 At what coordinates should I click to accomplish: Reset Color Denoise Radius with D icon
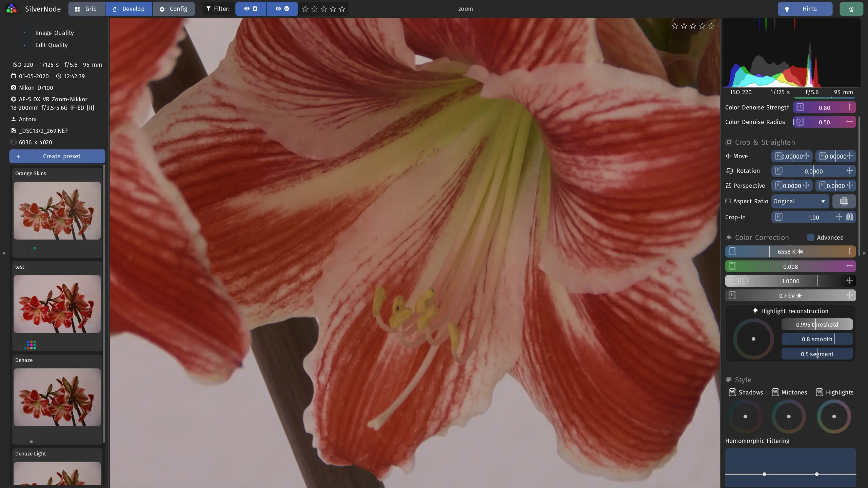tap(800, 122)
